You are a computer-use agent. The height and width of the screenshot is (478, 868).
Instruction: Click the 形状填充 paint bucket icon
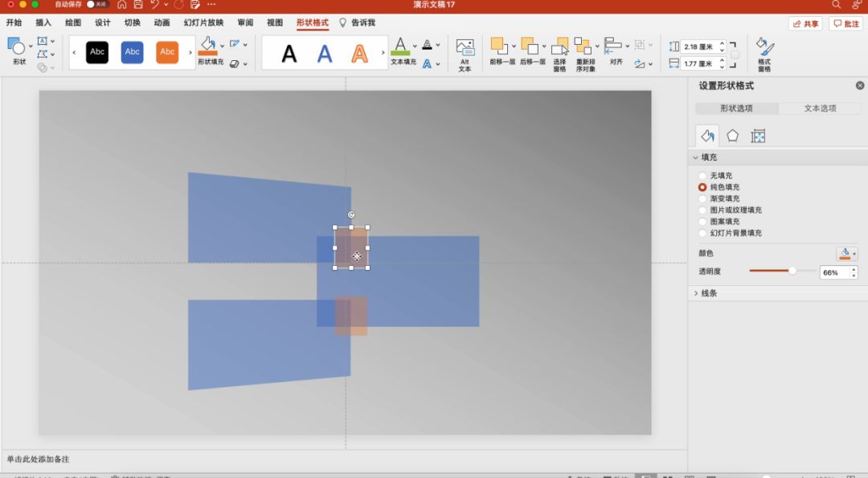208,45
